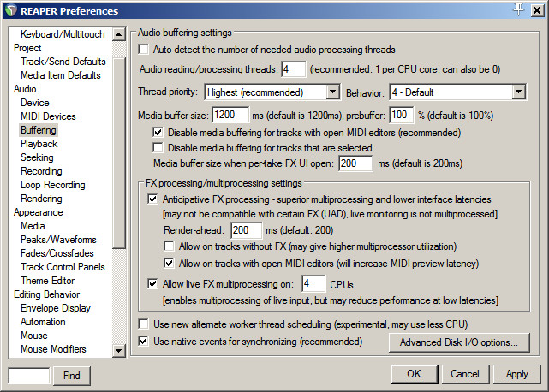Image resolution: width=549 pixels, height=392 pixels.
Task: Toggle Use native events for synchronizing
Action: pos(144,341)
